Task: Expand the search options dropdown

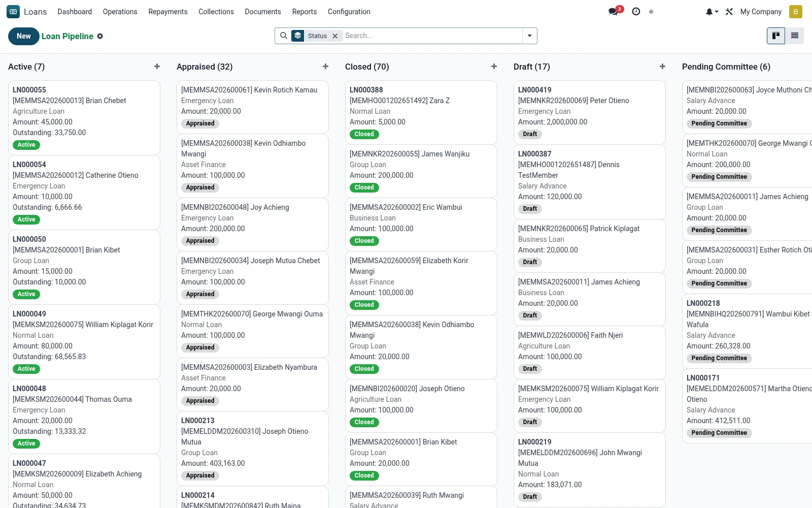Action: [x=530, y=36]
